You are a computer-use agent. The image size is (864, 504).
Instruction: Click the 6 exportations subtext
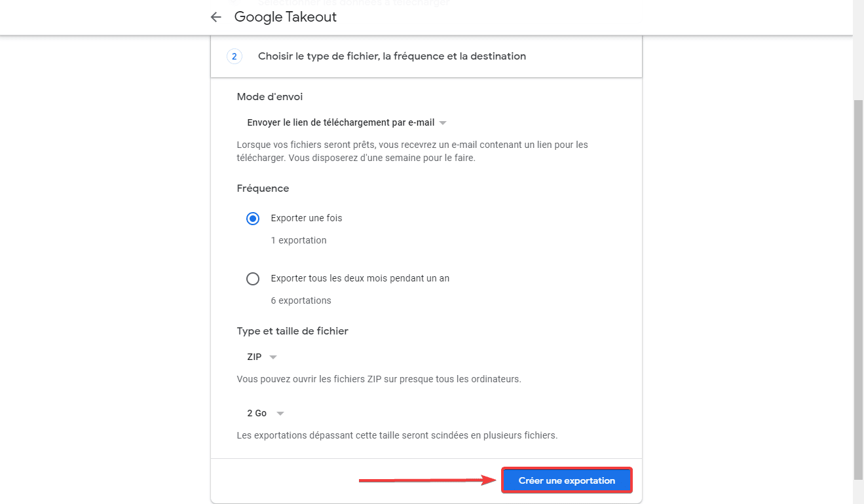[301, 300]
